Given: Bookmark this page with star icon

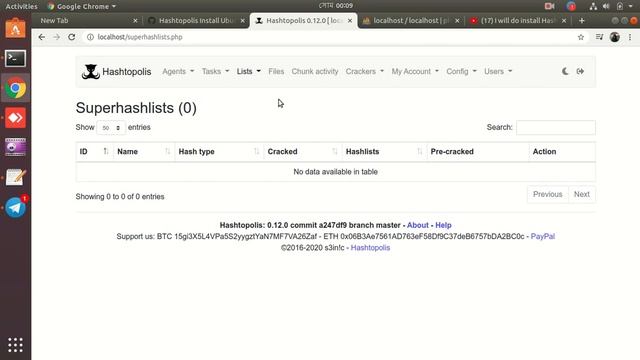Looking at the screenshot, I should click(x=580, y=37).
